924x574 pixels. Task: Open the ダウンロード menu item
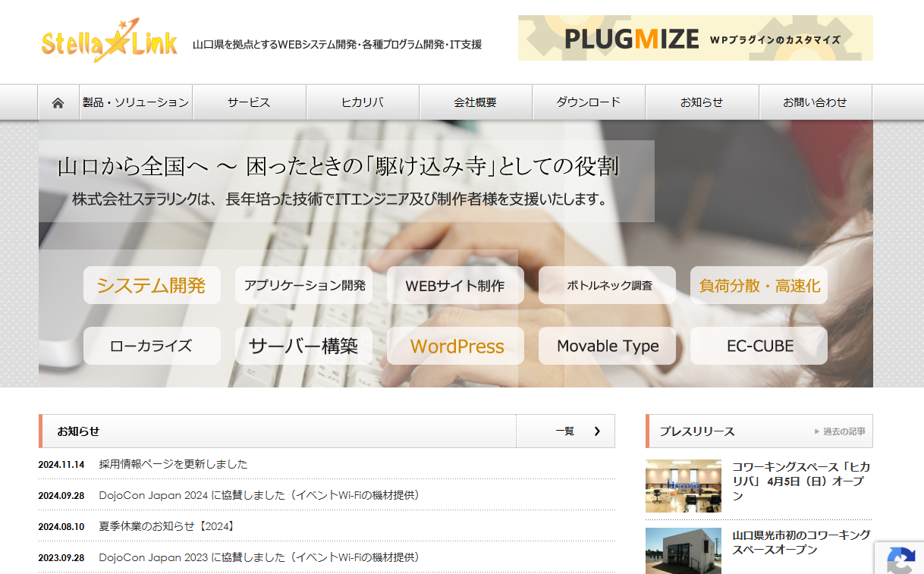coord(588,102)
